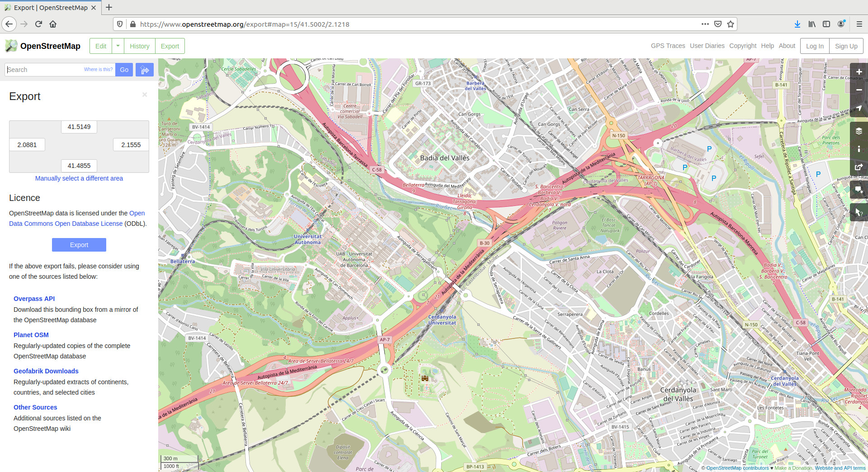Viewport: 868px width, 472px height.
Task: Toggle the browser bookmark star
Action: tap(731, 24)
